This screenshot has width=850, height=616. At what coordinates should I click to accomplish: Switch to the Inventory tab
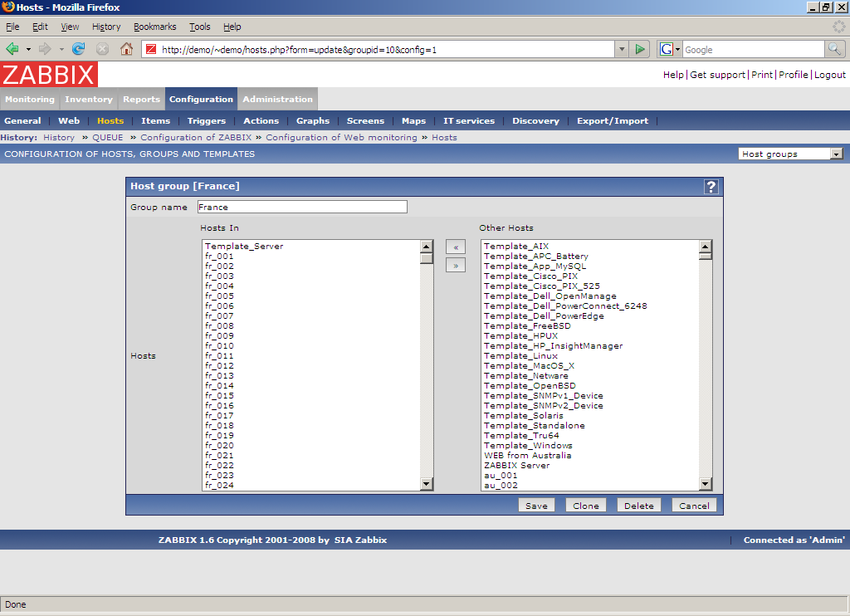88,100
